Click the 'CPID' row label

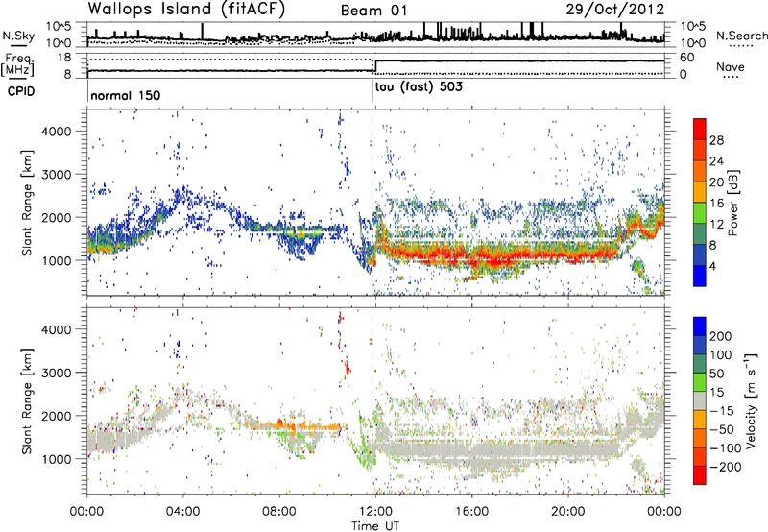click(21, 91)
